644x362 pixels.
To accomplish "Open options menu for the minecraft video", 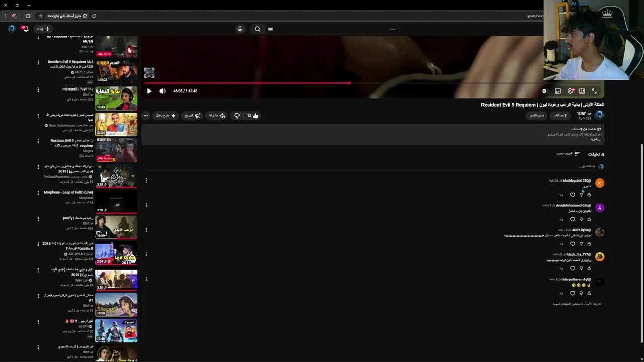I will 38,89.
